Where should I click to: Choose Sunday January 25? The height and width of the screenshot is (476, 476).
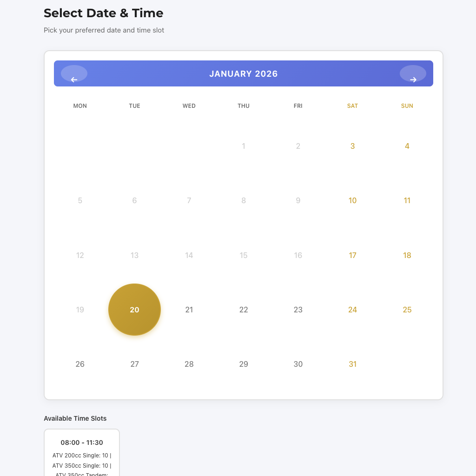407,310
